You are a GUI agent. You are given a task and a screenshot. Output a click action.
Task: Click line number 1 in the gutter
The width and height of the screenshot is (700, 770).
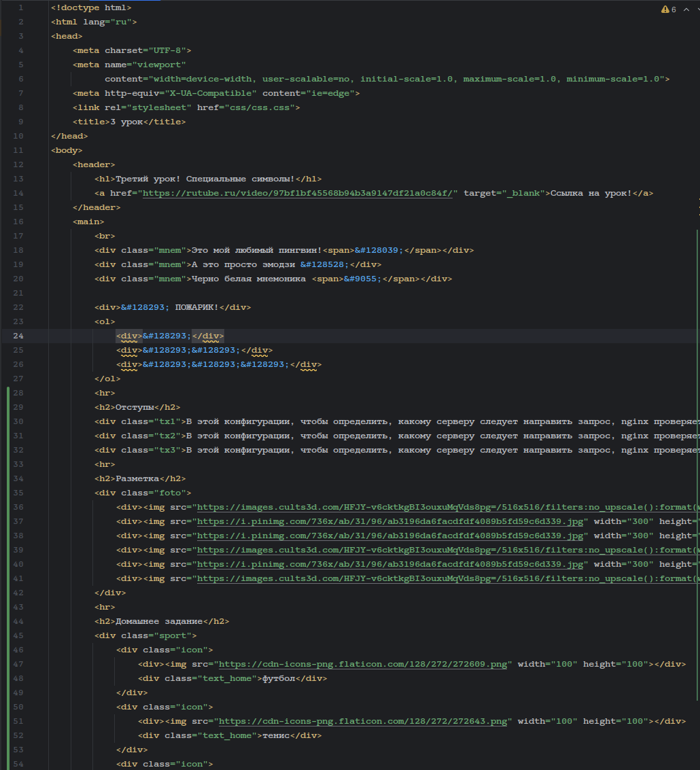[x=20, y=7]
